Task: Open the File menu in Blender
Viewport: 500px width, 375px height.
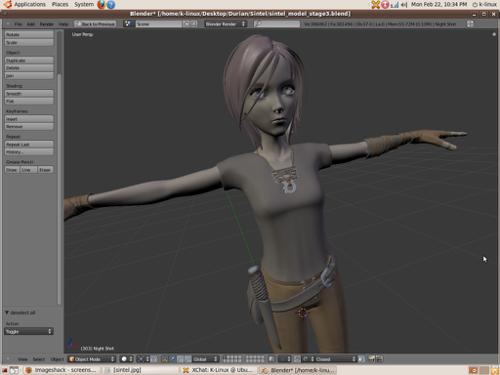Action: click(18, 24)
